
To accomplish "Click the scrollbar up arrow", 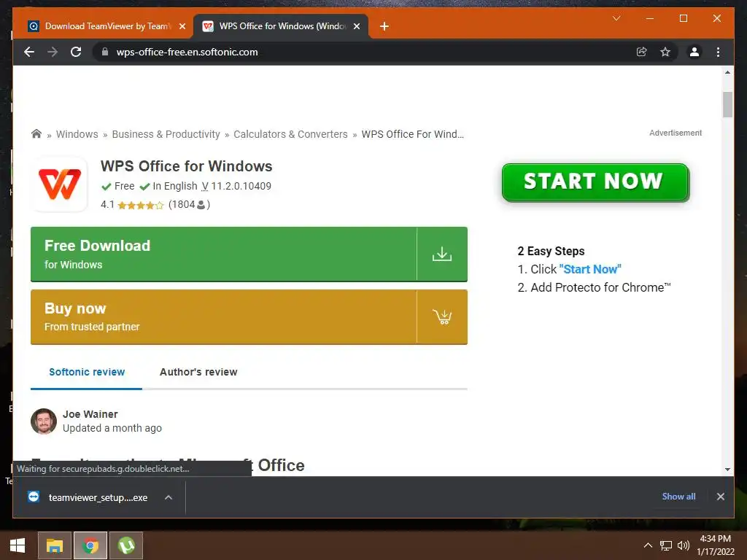I will 727,72.
